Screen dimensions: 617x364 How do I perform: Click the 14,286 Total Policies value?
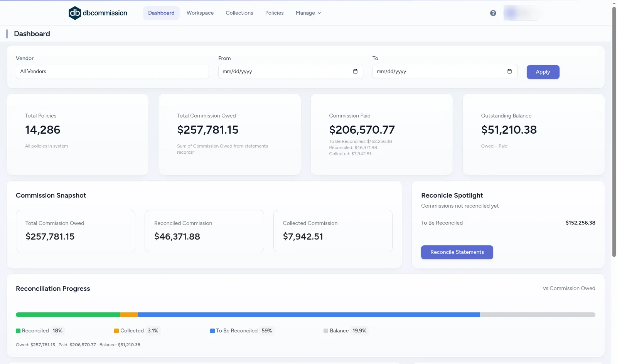pos(43,130)
